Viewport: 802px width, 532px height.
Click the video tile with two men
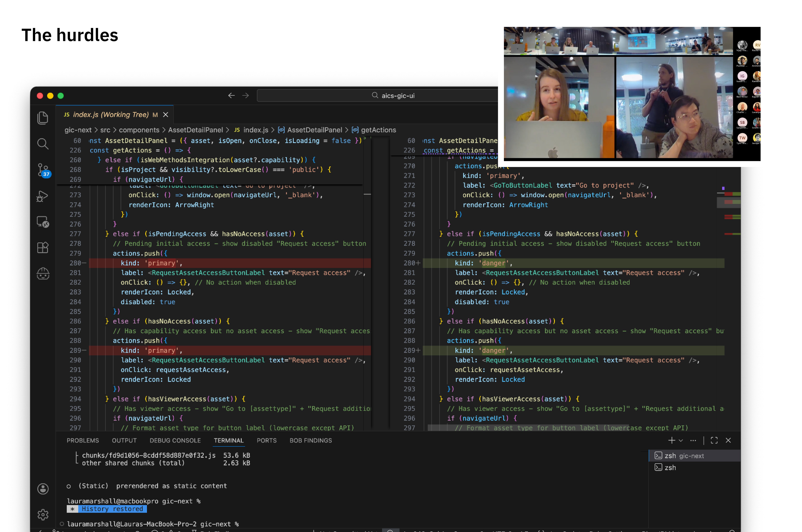[x=674, y=107]
